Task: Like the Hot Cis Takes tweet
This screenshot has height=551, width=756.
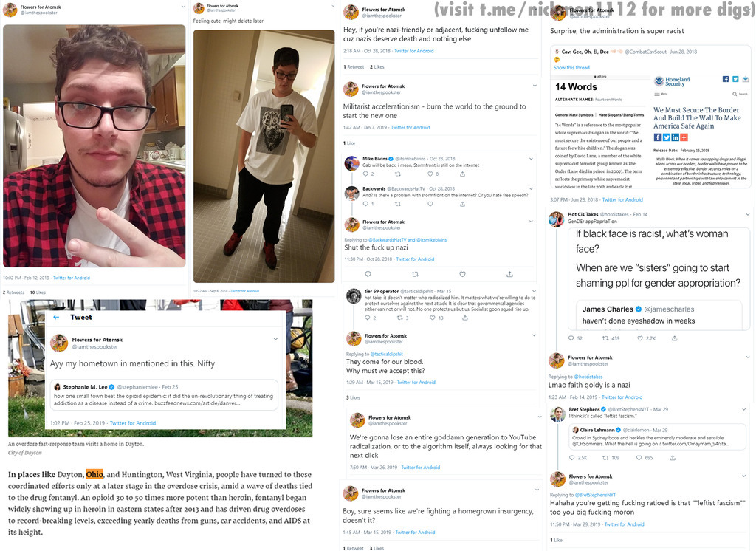Action: point(640,338)
